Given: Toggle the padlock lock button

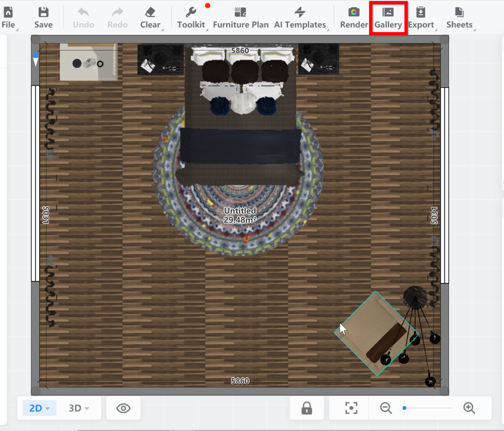Looking at the screenshot, I should 307,408.
